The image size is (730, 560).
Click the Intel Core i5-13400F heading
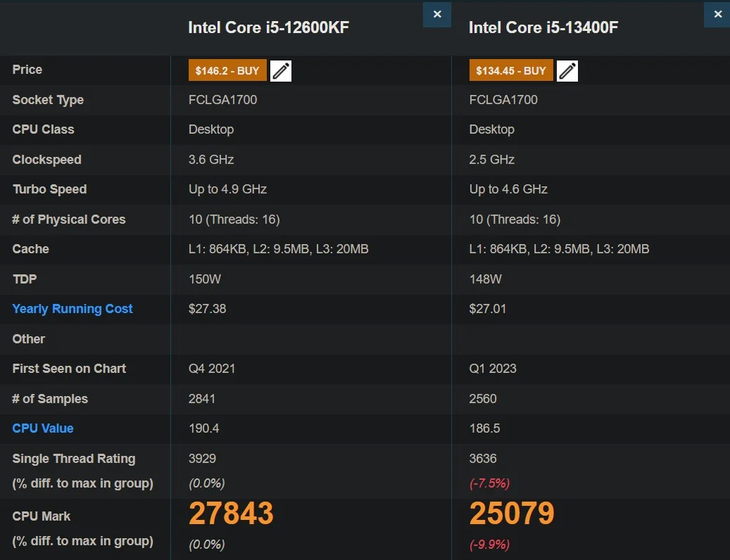click(x=541, y=27)
